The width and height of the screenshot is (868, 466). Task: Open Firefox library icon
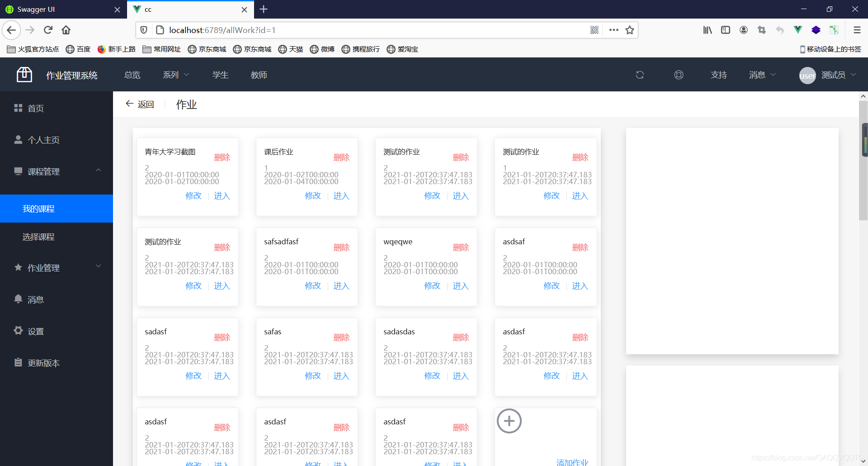pos(708,30)
